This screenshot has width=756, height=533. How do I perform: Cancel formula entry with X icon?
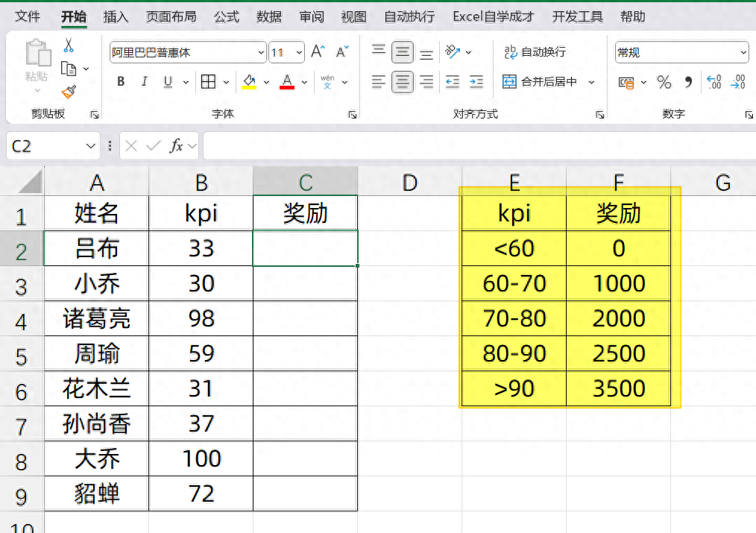[x=131, y=145]
